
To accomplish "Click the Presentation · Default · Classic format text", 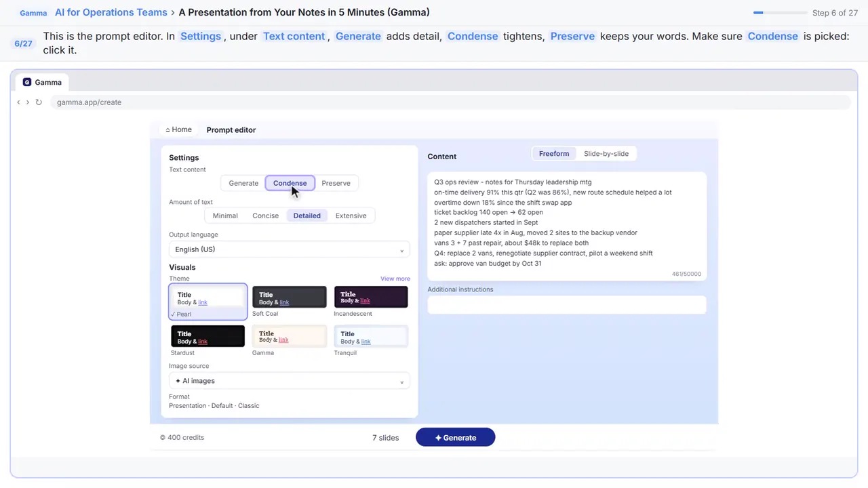I will point(214,406).
